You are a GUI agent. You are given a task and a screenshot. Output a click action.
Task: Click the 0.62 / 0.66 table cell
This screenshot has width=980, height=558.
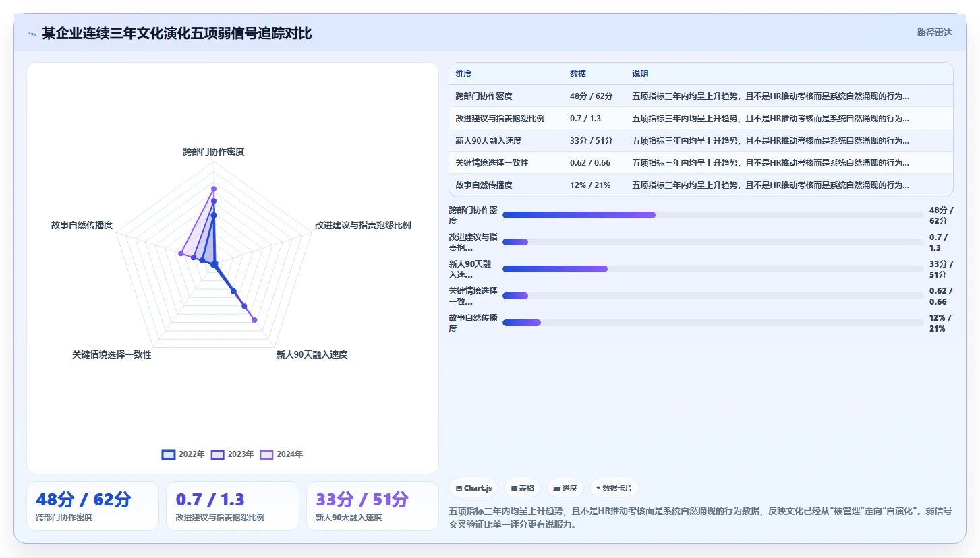click(590, 163)
